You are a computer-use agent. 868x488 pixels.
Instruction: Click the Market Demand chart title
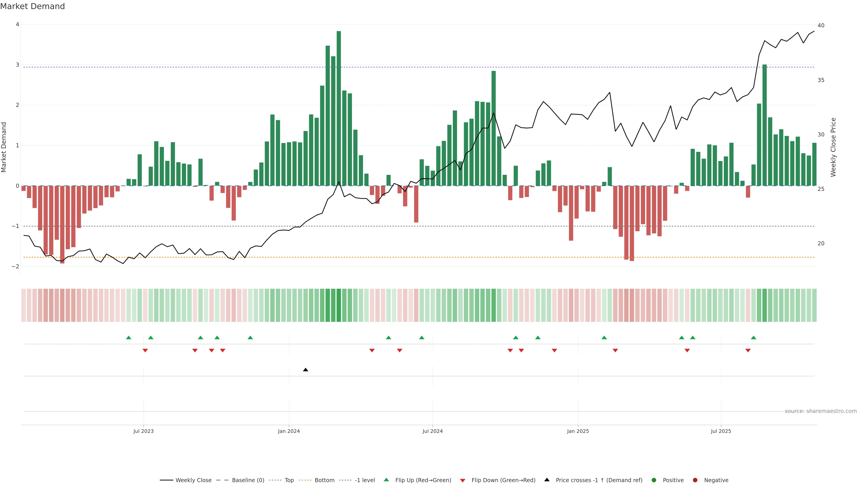(32, 6)
